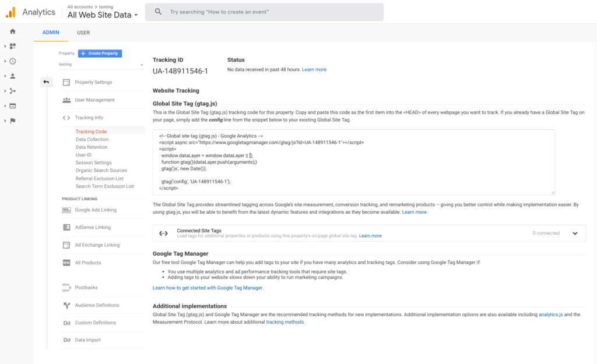Open the Audience person icon
The image size is (597, 364).
(x=13, y=76)
